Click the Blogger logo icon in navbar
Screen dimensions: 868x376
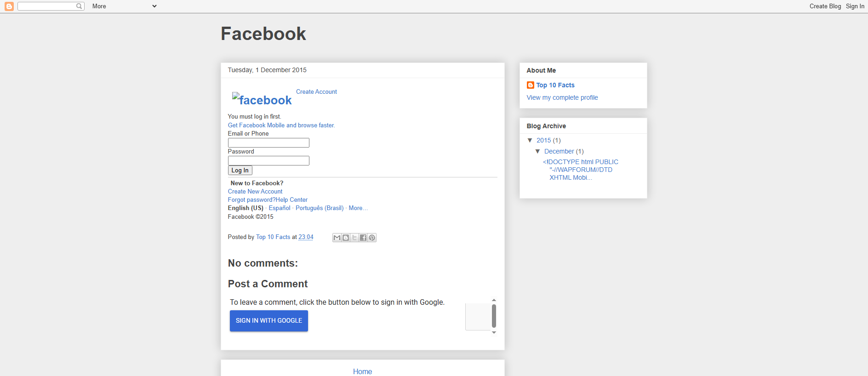pyautogui.click(x=9, y=6)
